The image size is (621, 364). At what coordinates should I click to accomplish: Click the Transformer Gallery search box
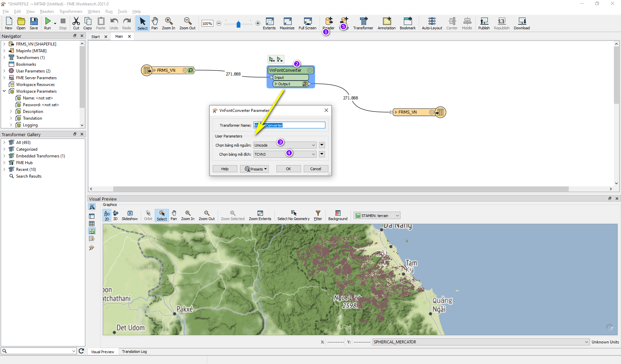(x=39, y=351)
